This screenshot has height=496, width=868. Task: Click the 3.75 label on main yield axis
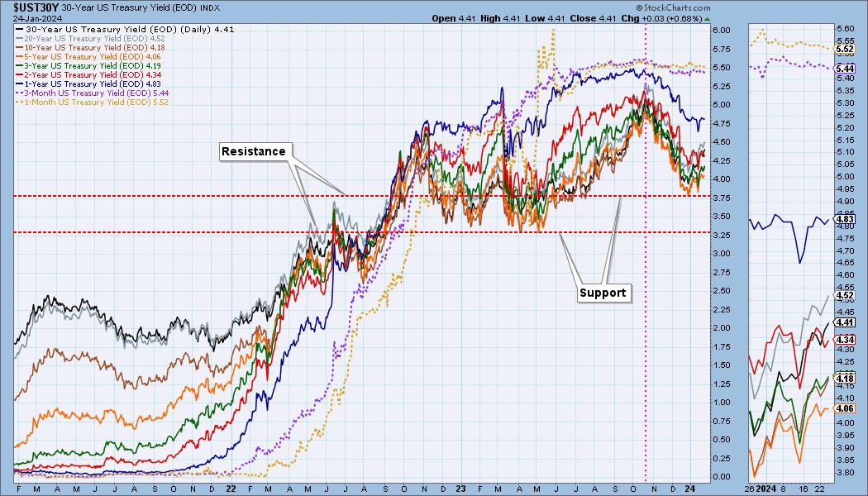click(x=722, y=198)
